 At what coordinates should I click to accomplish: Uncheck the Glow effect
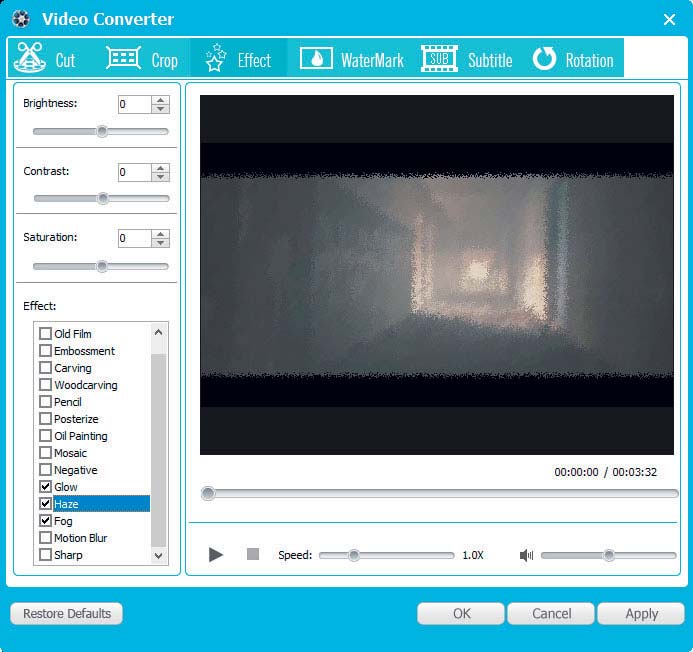[x=46, y=487]
